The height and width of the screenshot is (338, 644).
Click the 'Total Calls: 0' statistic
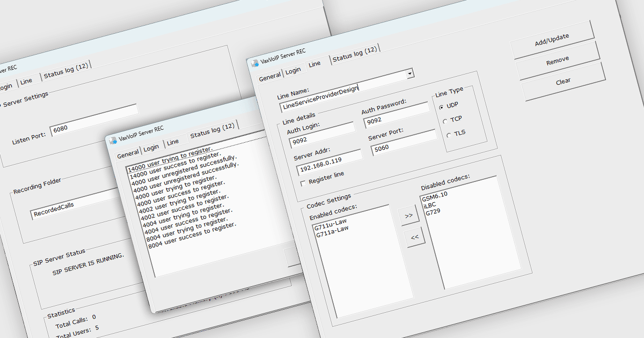point(76,321)
